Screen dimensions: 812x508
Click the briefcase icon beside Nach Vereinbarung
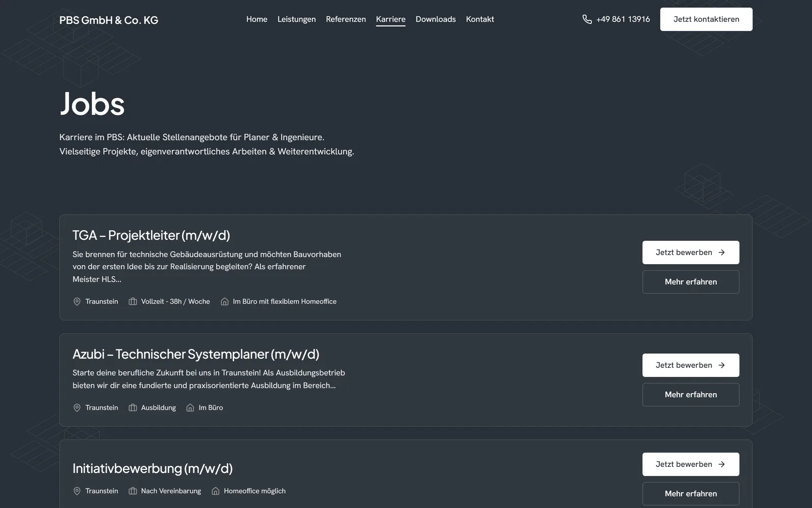coord(133,491)
